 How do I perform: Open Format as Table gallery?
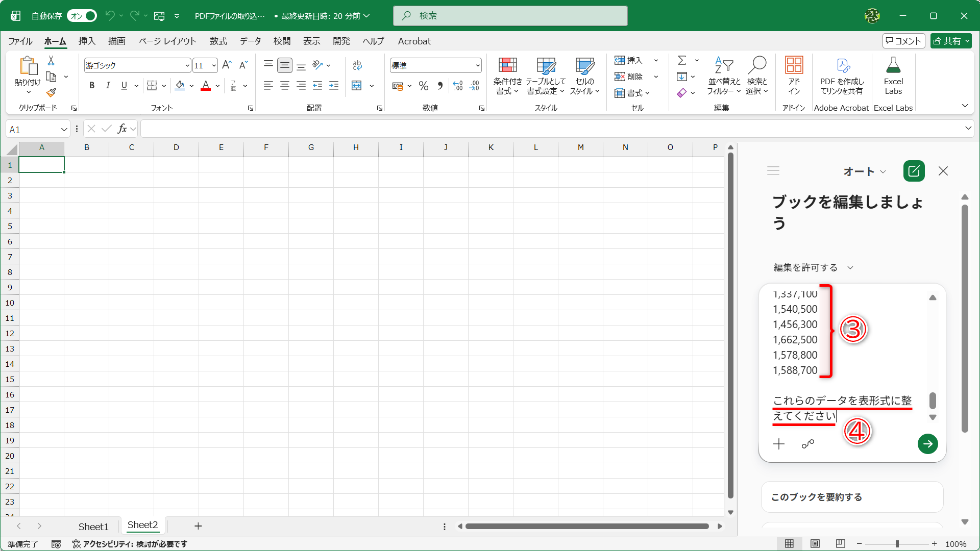[546, 76]
